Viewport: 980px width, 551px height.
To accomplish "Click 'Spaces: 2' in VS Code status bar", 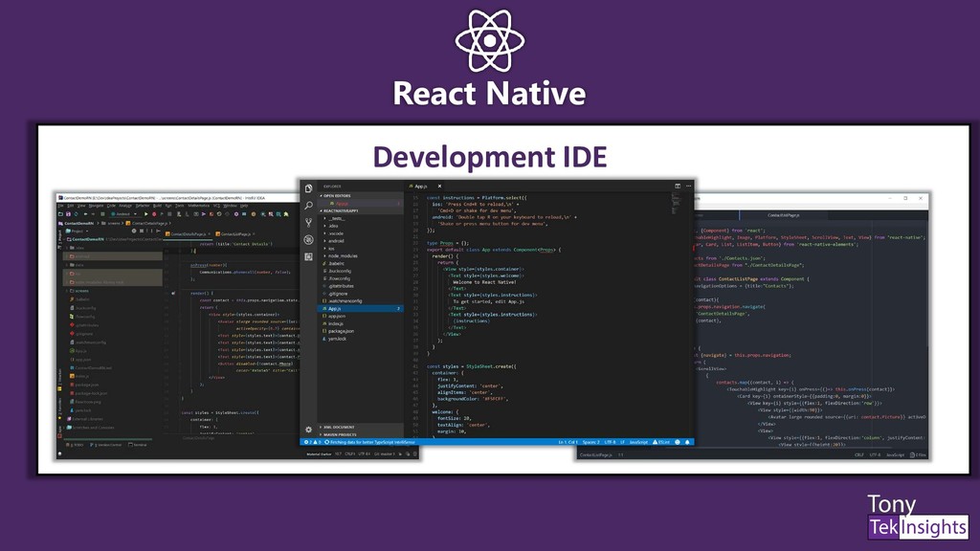I will (591, 442).
